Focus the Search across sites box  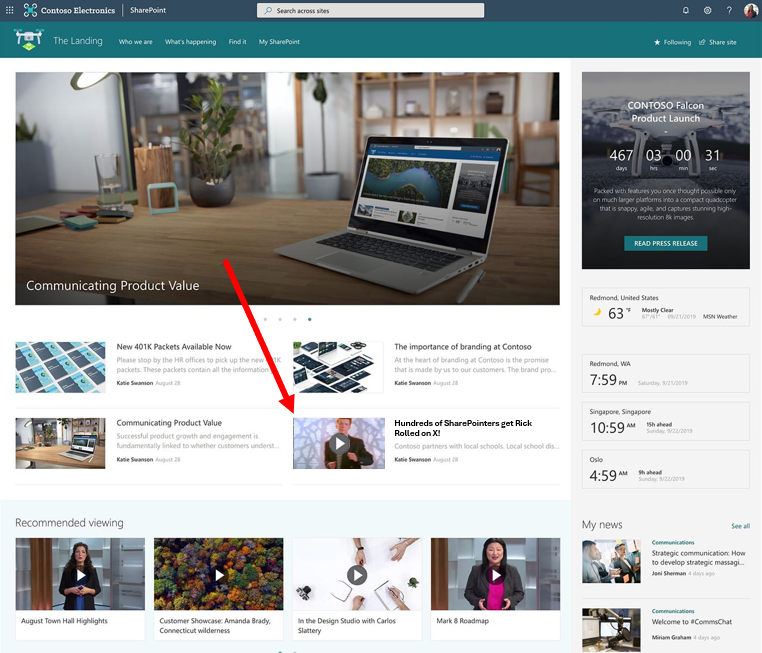tap(370, 10)
